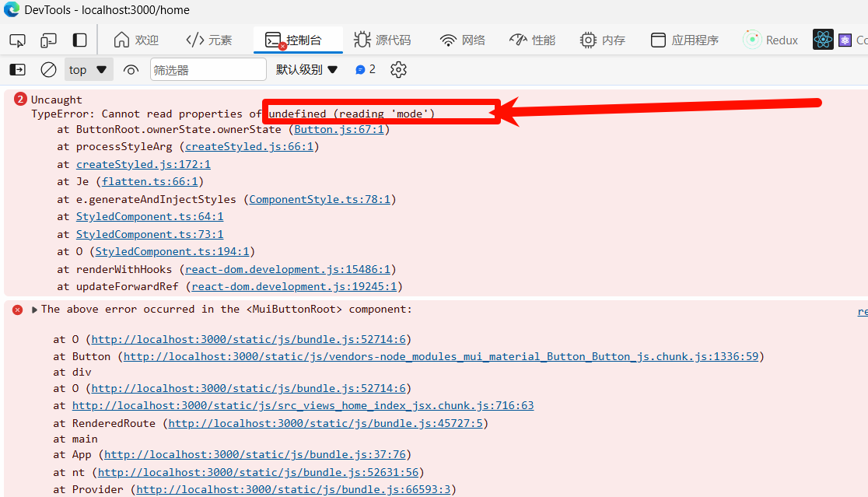
Task: Open the top JavaScript context dropdown
Action: [88, 70]
